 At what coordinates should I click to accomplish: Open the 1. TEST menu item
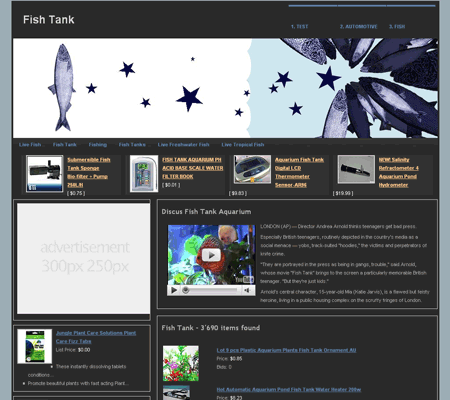click(x=299, y=27)
